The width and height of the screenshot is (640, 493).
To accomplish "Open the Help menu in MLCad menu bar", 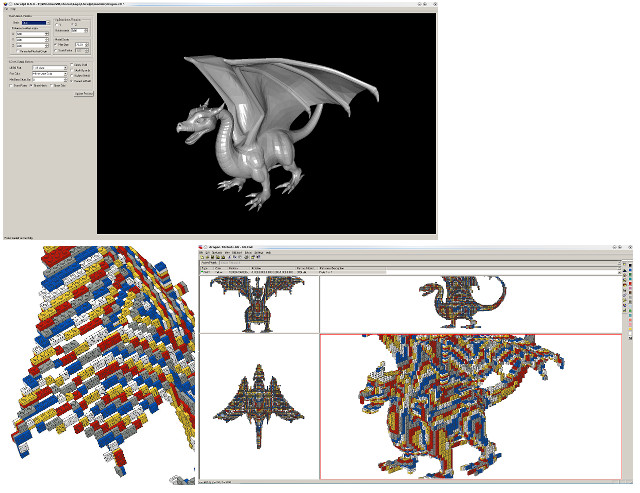I will pyautogui.click(x=268, y=253).
